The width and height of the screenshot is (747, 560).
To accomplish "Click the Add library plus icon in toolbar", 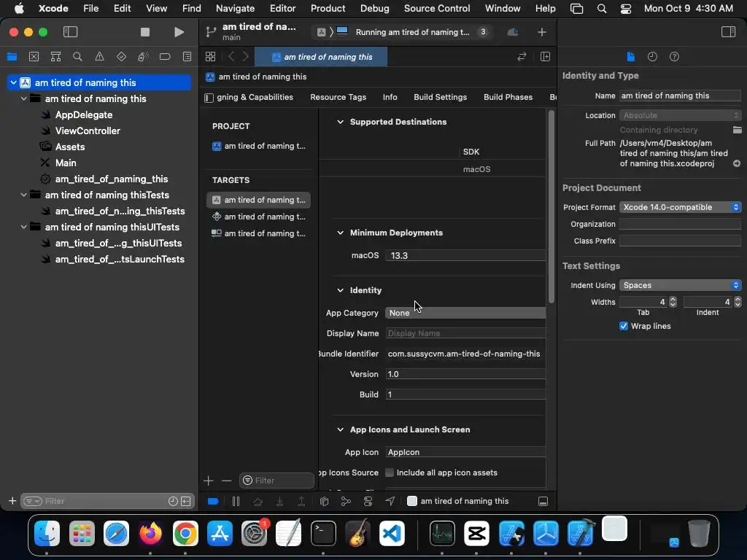I will click(x=542, y=32).
